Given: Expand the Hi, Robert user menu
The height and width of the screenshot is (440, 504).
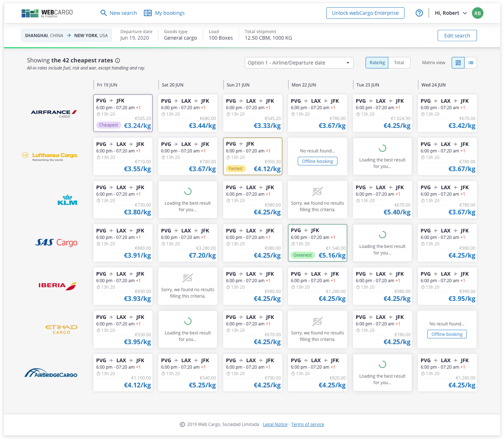Looking at the screenshot, I should pos(451,13).
